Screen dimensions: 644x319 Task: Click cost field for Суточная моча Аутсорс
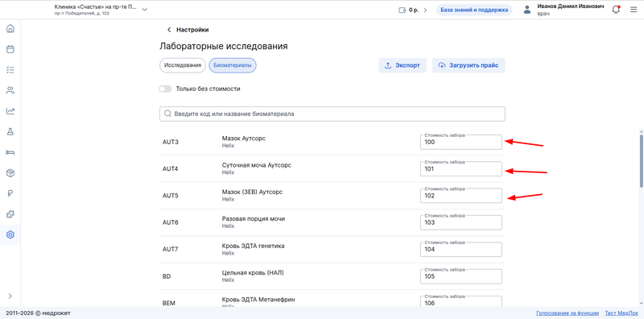coord(460,169)
